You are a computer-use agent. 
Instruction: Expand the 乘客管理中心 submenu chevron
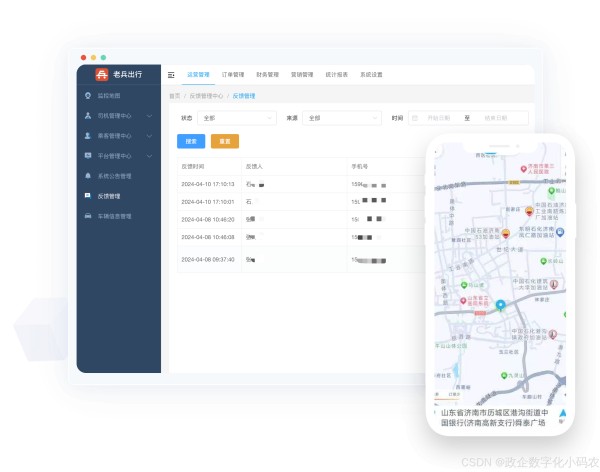pos(149,136)
